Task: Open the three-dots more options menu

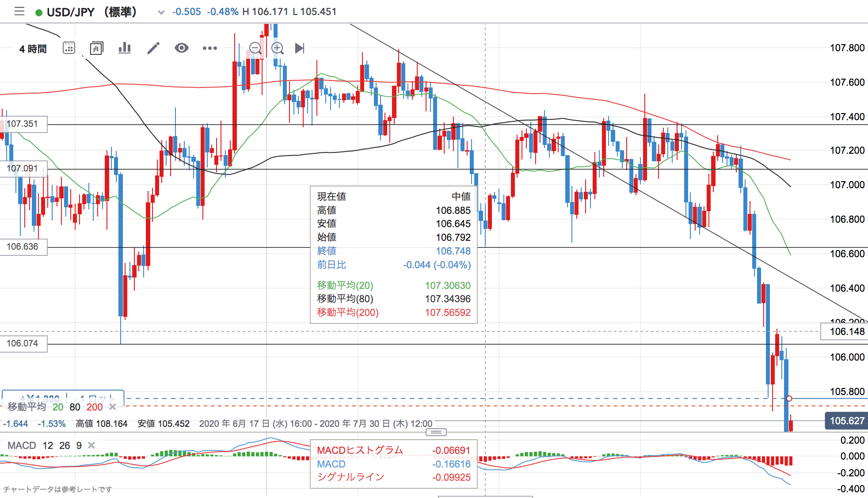Action: pyautogui.click(x=209, y=48)
